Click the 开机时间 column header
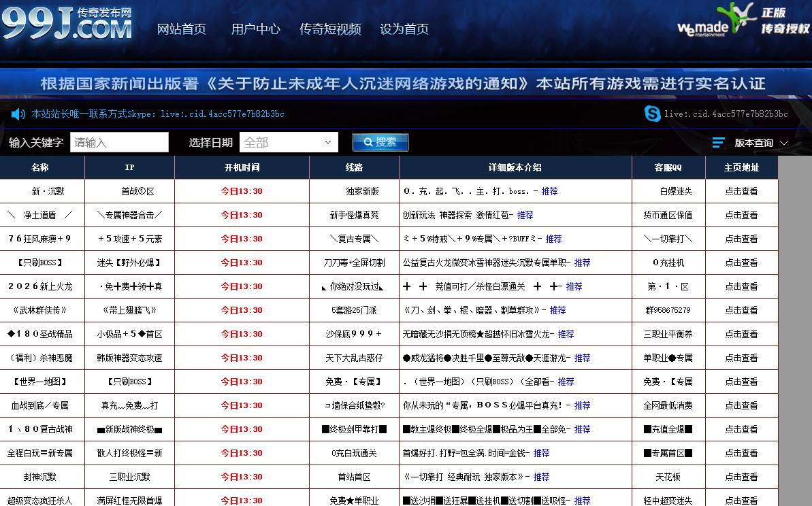Image resolution: width=812 pixels, height=506 pixels. click(242, 167)
